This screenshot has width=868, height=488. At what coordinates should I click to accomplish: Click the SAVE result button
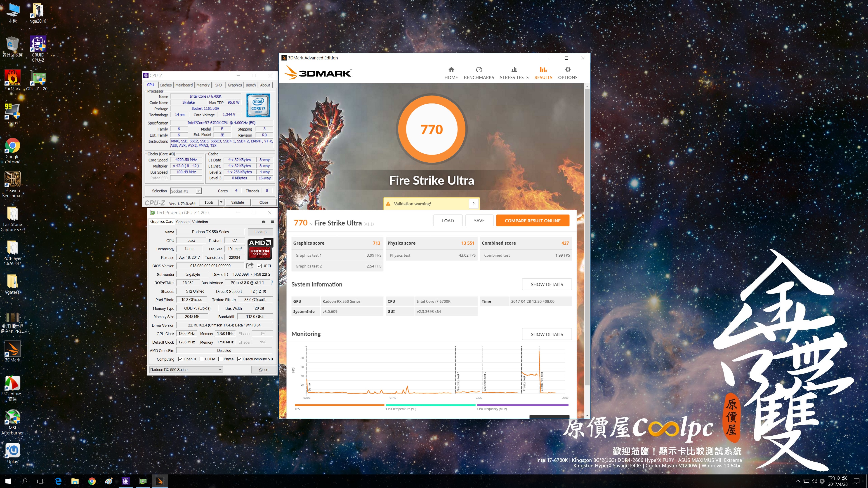479,221
